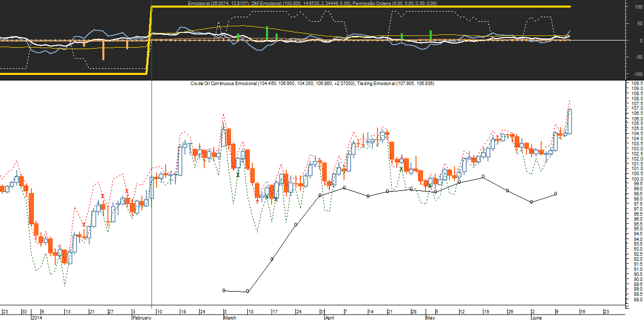Select the April label on the time axis

point(329,317)
